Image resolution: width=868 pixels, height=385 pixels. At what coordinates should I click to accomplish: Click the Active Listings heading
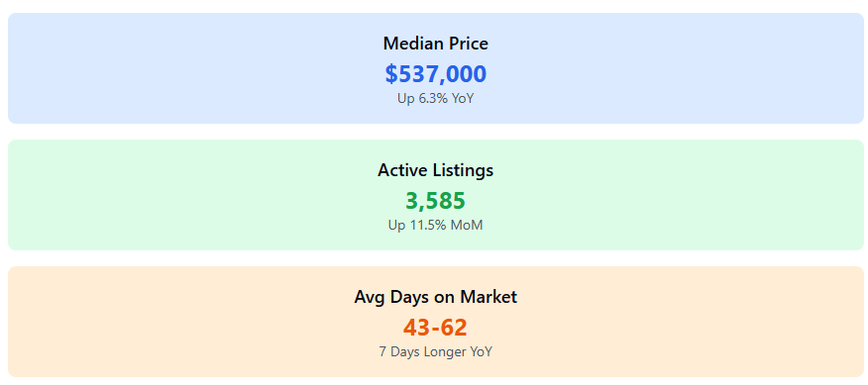click(x=436, y=170)
